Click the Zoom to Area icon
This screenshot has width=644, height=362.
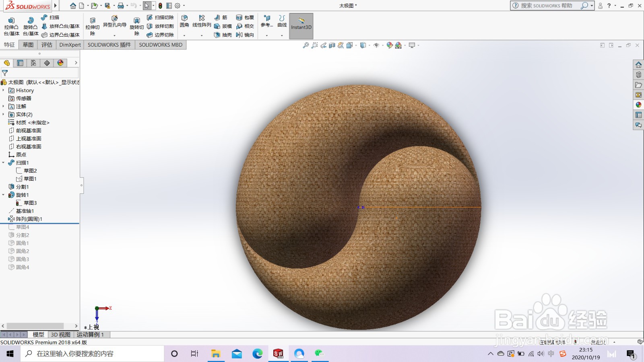tap(315, 45)
